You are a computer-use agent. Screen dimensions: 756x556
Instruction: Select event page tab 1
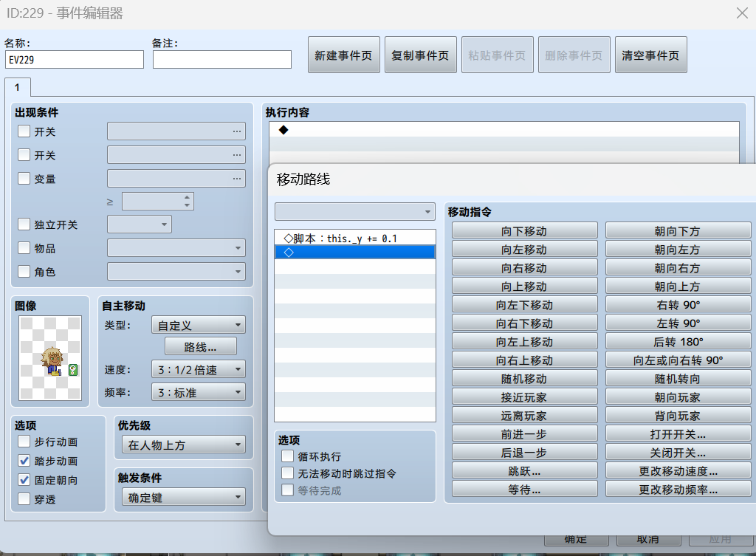point(18,87)
